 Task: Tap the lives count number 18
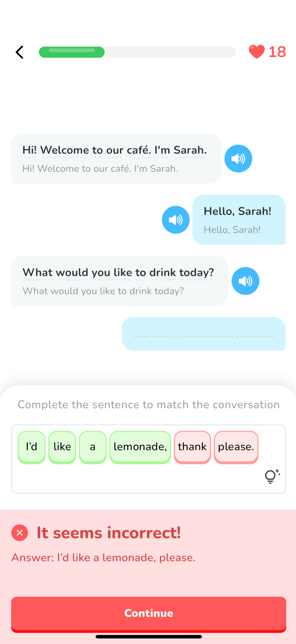[x=277, y=52]
